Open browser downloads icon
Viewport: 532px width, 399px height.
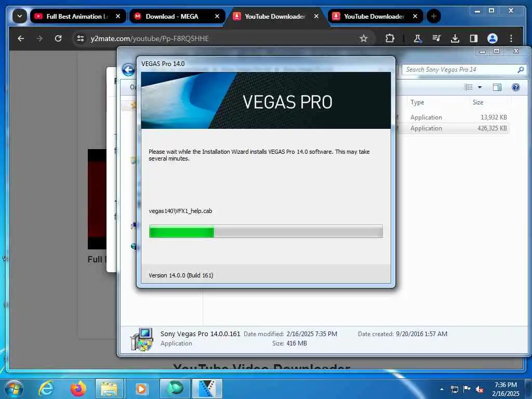pyautogui.click(x=455, y=38)
